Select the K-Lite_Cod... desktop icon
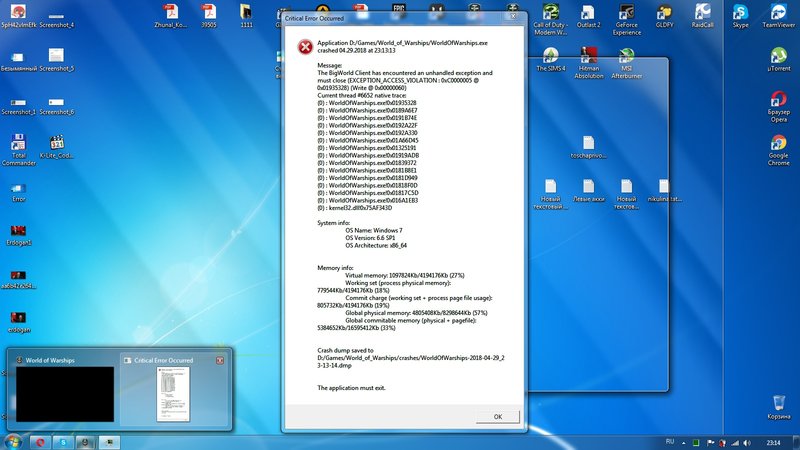 click(57, 147)
